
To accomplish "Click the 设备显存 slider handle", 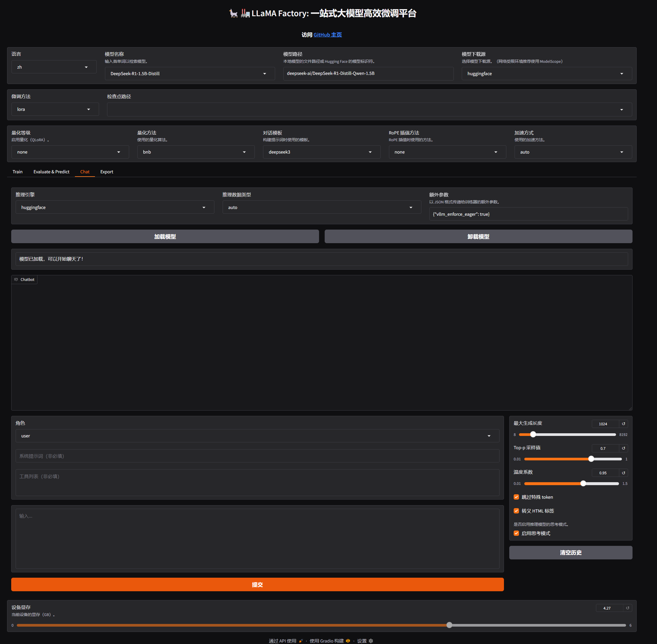I will point(449,625).
